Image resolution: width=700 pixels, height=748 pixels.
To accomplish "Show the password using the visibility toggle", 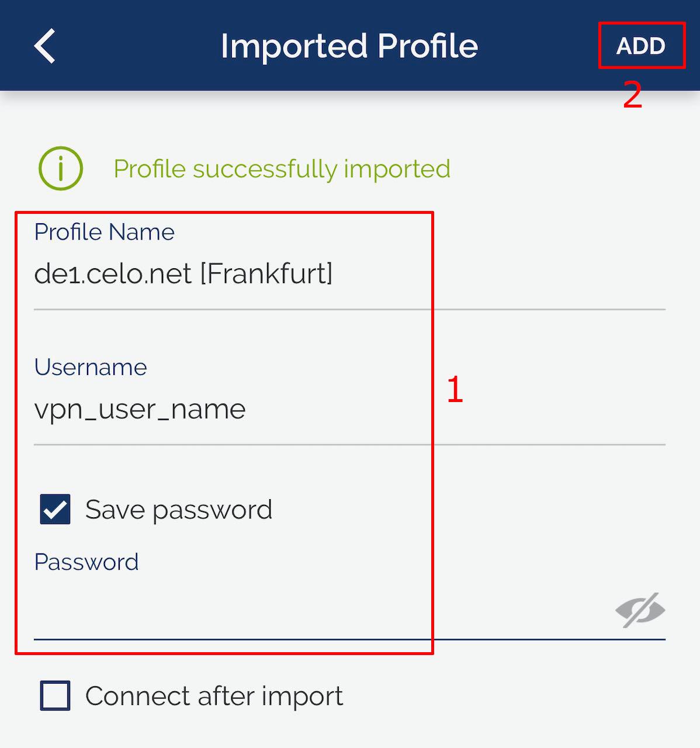I will pos(640,611).
